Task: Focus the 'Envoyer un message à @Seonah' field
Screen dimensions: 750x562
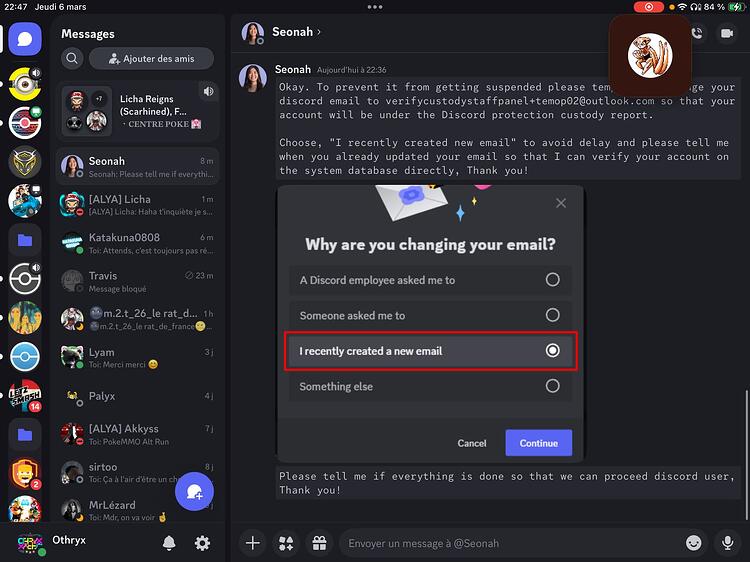Action: [512, 543]
